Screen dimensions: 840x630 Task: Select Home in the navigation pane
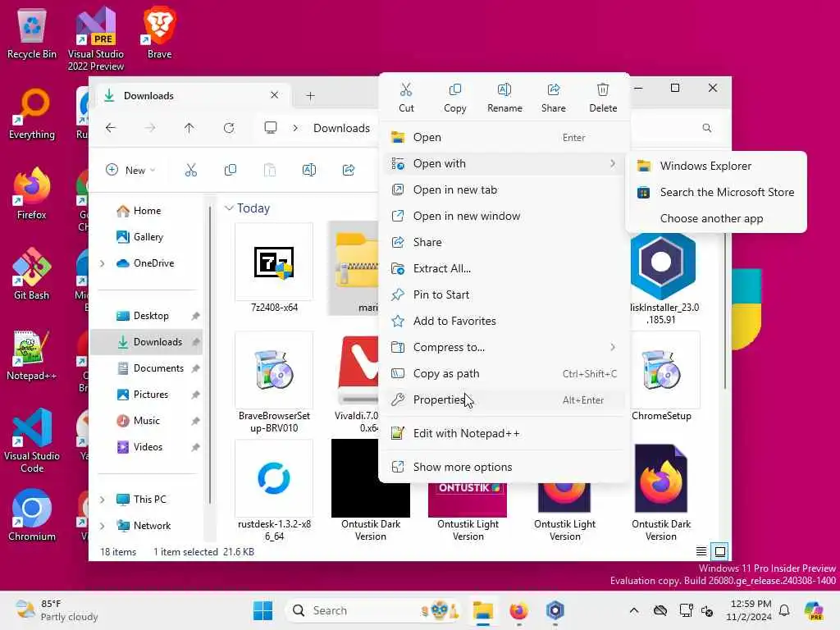point(147,211)
